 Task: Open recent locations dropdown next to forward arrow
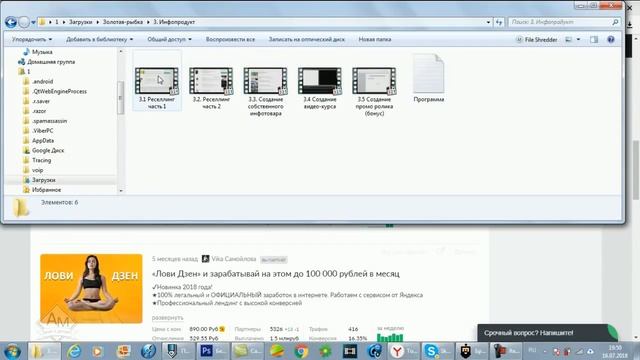point(33,22)
